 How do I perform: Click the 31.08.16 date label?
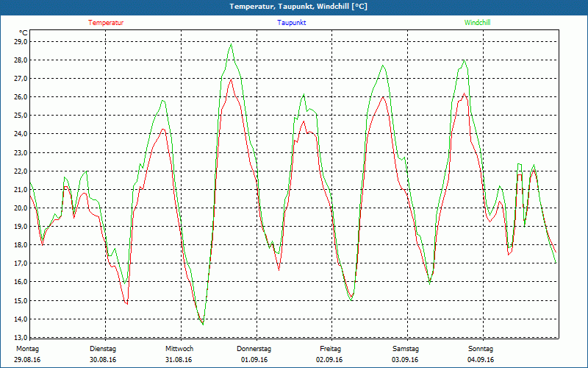[x=179, y=360]
